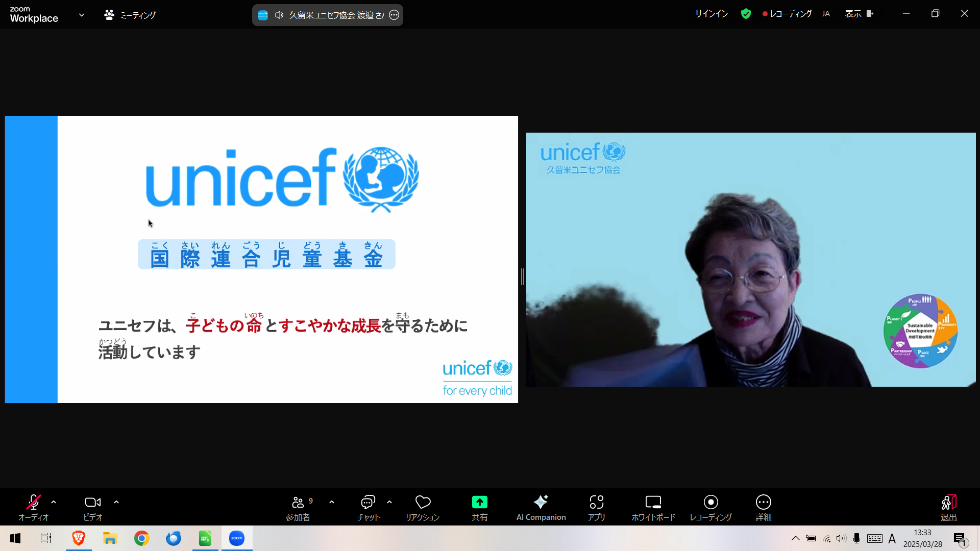Open the チャット chat panel

pos(368,508)
